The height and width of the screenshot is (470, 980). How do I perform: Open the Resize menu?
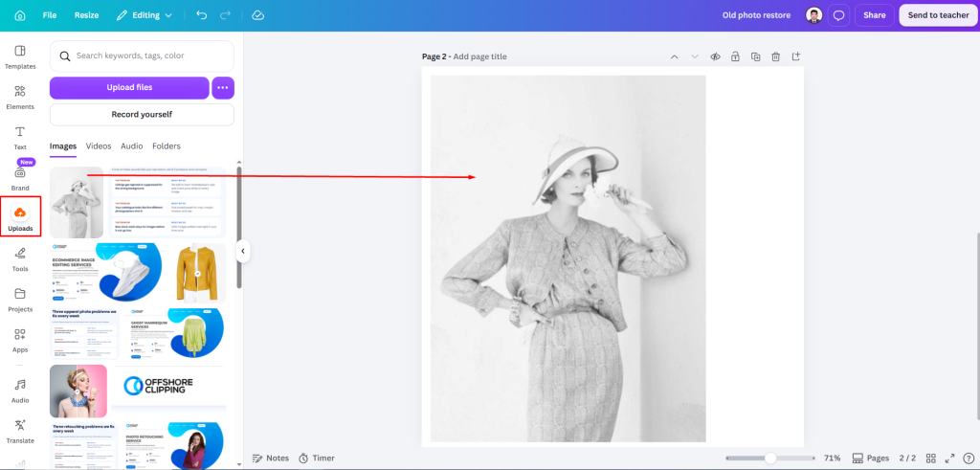86,15
